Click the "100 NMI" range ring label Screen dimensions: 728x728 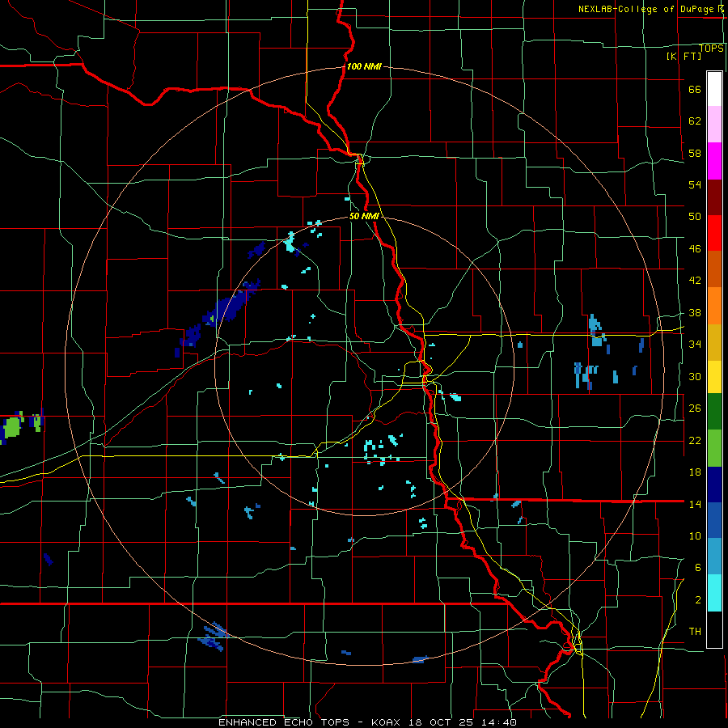(364, 66)
